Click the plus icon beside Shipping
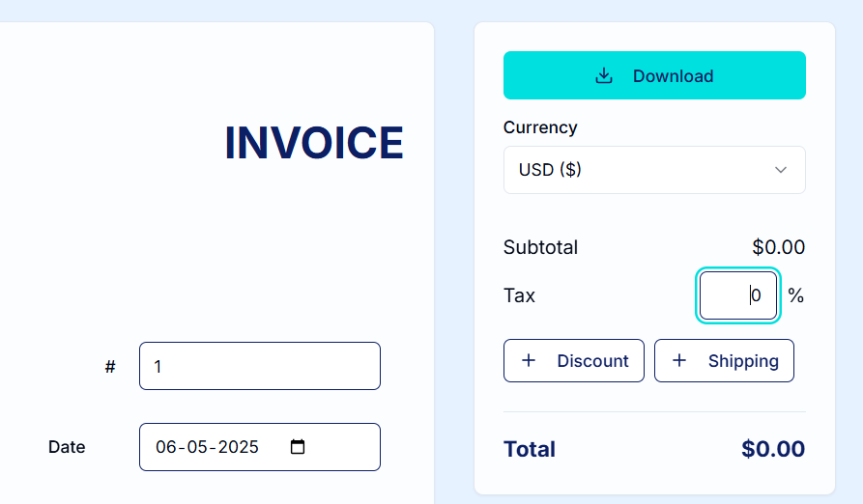Screen dimensions: 863x504 [x=679, y=360]
